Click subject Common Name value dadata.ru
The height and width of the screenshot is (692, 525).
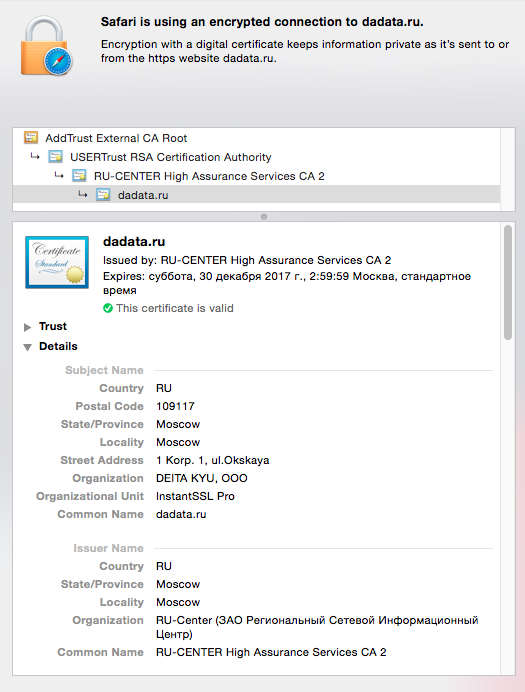click(x=181, y=514)
